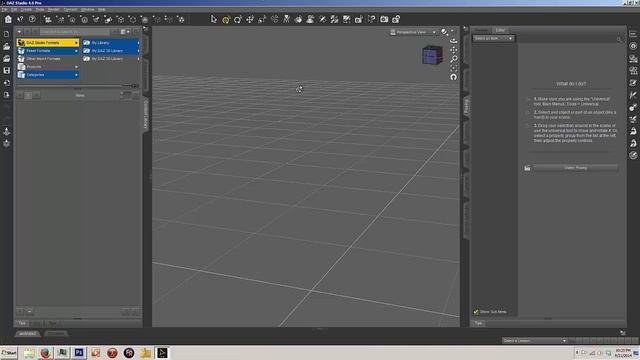
Task: Open the Select a Lesson dropdown
Action: [535, 340]
